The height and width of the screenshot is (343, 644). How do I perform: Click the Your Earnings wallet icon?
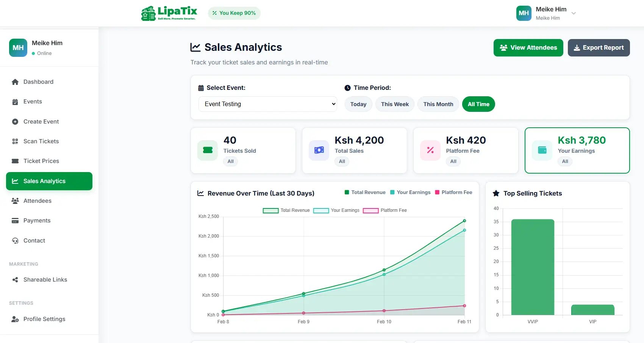(x=542, y=150)
